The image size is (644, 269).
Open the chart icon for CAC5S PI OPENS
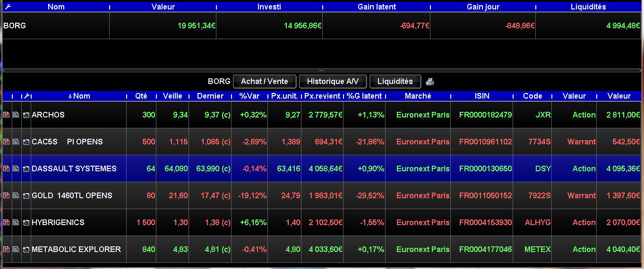click(26, 142)
